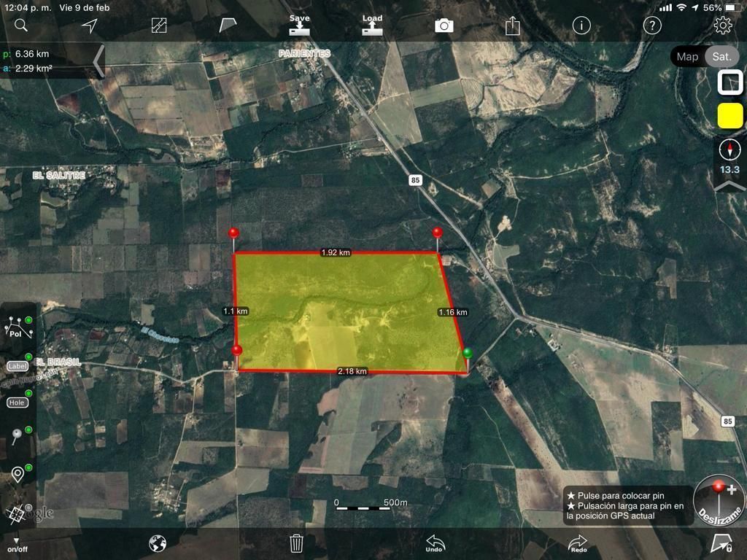Click the Undo button
Viewport: 747px width, 560px height.
click(435, 543)
